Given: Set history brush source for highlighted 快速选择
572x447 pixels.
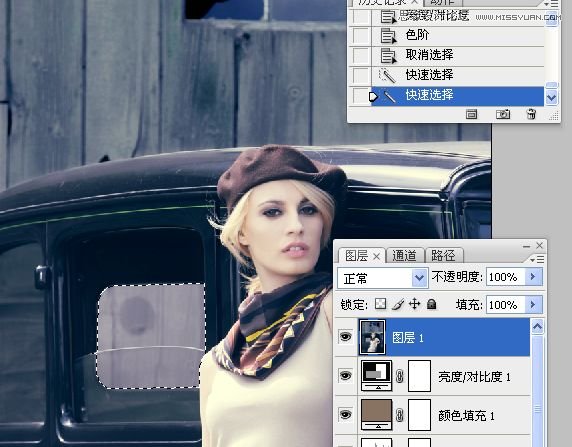Looking at the screenshot, I should (361, 96).
